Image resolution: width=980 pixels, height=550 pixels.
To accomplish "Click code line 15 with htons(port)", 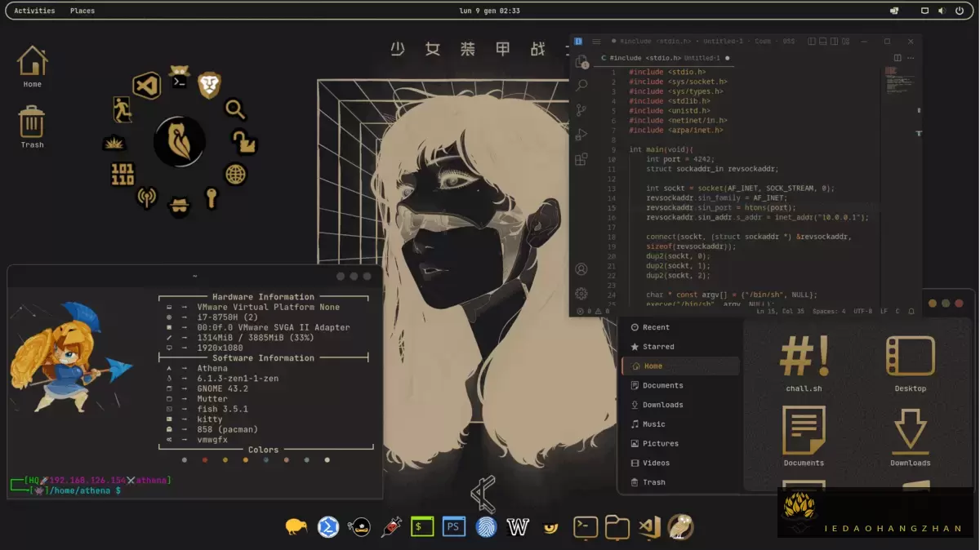I will click(x=720, y=208).
